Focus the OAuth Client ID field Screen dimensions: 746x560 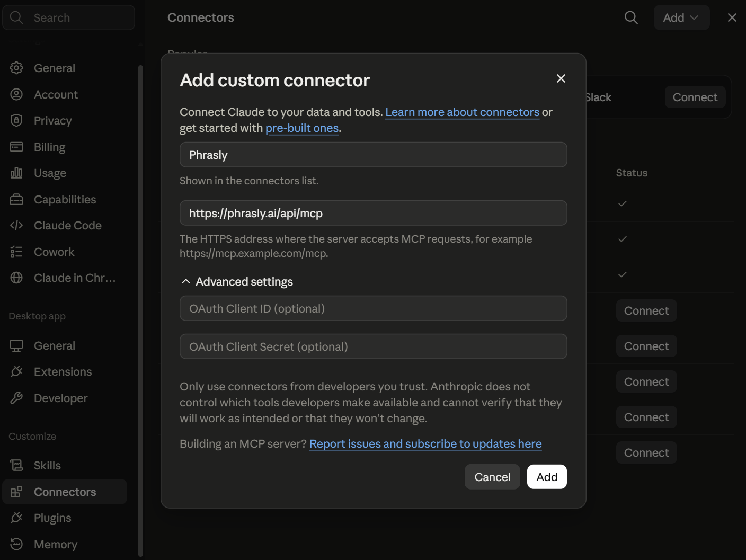[x=373, y=308]
